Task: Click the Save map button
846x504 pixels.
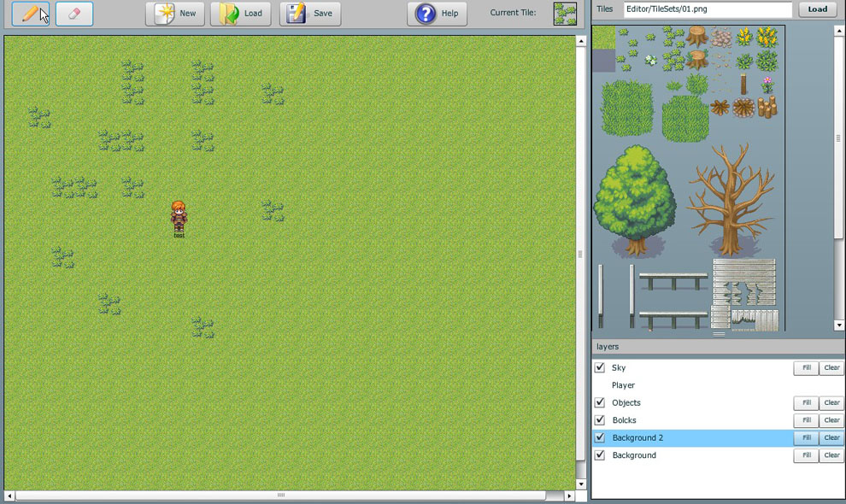Action: pos(310,14)
